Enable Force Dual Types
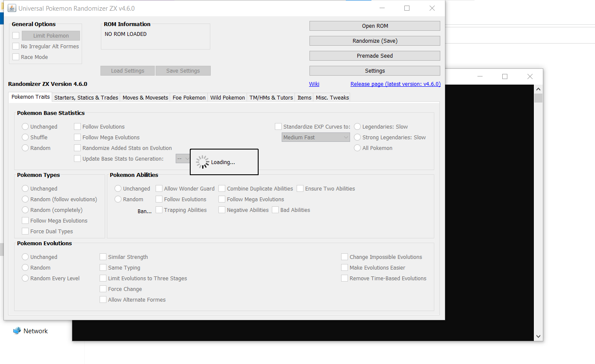 point(25,231)
